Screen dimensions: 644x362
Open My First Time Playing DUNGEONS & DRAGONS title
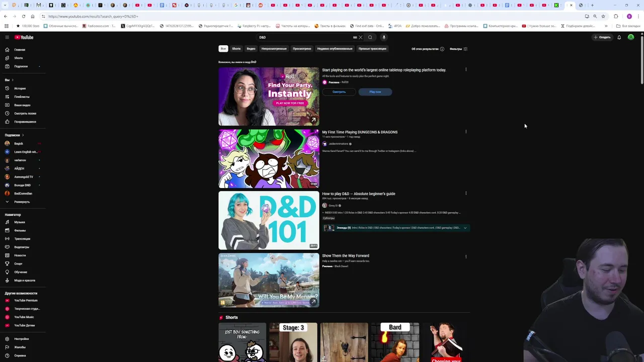tap(360, 132)
